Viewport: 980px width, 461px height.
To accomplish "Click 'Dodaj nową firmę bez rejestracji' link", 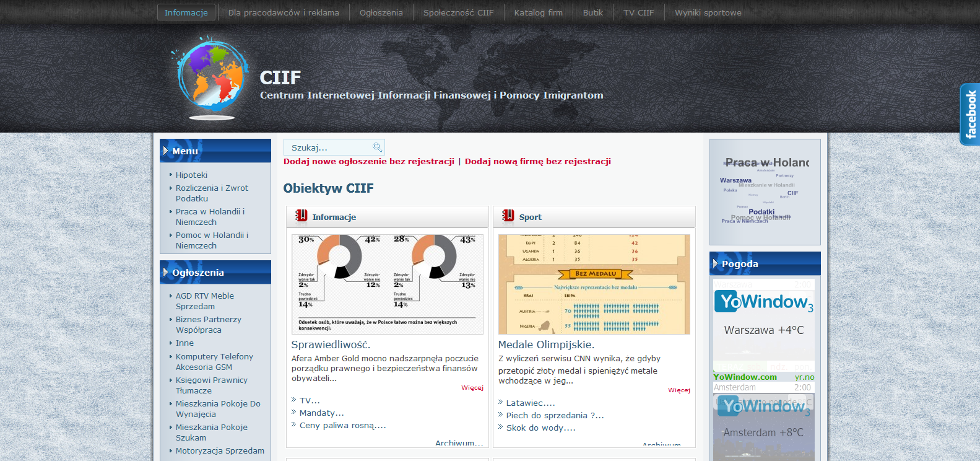I will (x=537, y=161).
